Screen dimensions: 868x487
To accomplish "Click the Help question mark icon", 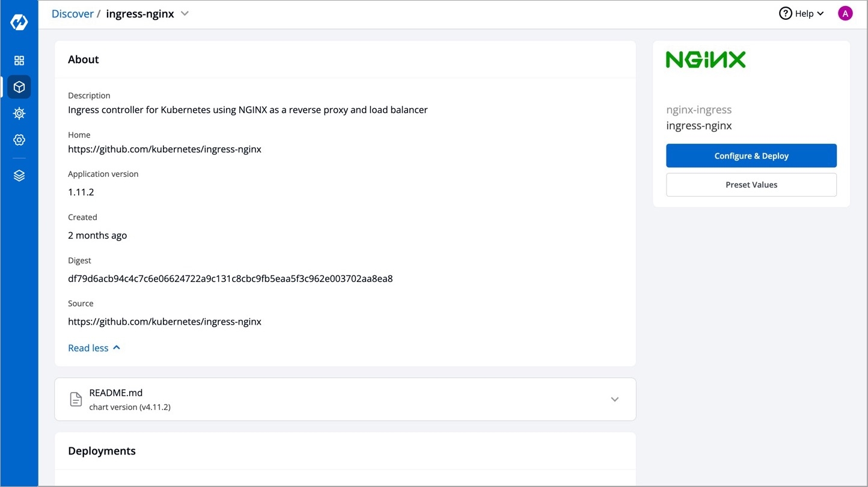I will pyautogui.click(x=785, y=13).
